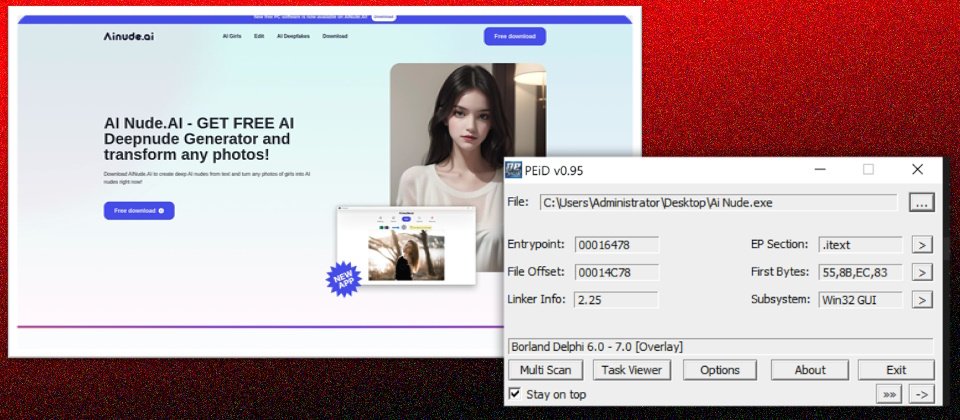Open Subsystem details arrow button
Screen dimensions: 960x420
pos(922,299)
